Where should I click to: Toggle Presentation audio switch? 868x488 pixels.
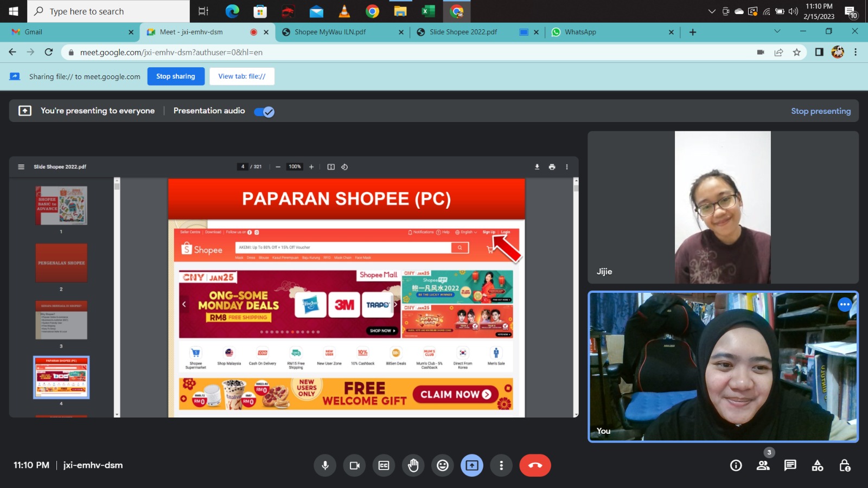tap(264, 112)
